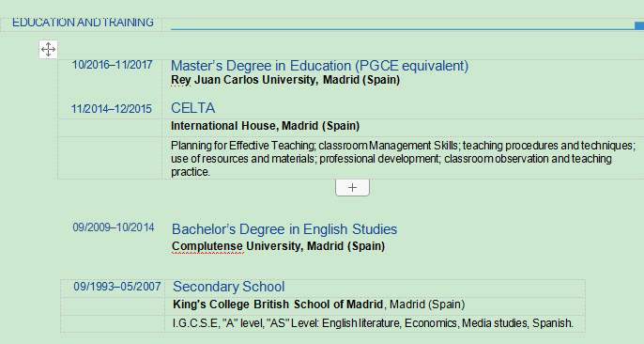The width and height of the screenshot is (644, 344).
Task: Click the EDUCATION AND TRAINING section title
Action: point(83,23)
